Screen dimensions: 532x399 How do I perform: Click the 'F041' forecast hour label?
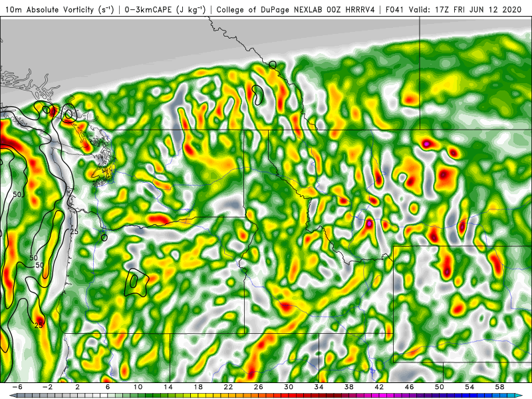[x=395, y=9]
